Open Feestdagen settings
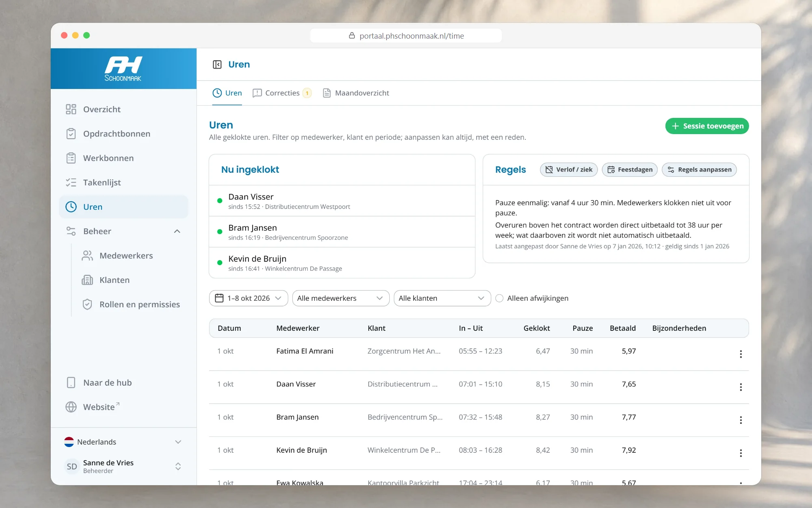Screen dimensions: 812x508 coord(629,169)
